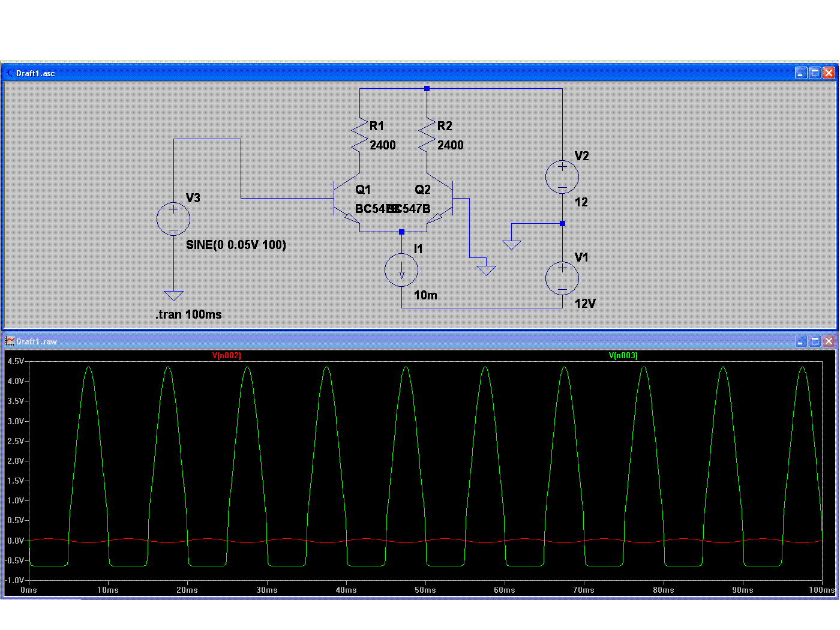Select the V1 voltage source symbol
Viewport: 840px width, 630px height.
coord(562,278)
